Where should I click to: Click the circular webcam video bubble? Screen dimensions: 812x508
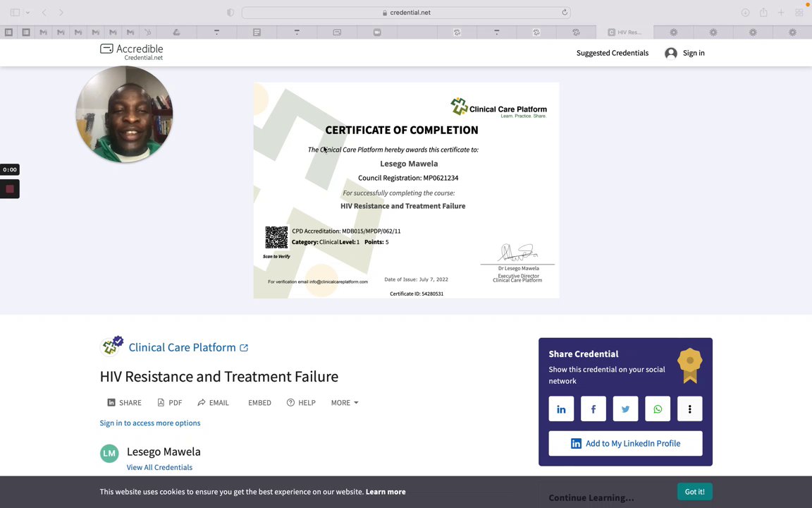pos(124,114)
